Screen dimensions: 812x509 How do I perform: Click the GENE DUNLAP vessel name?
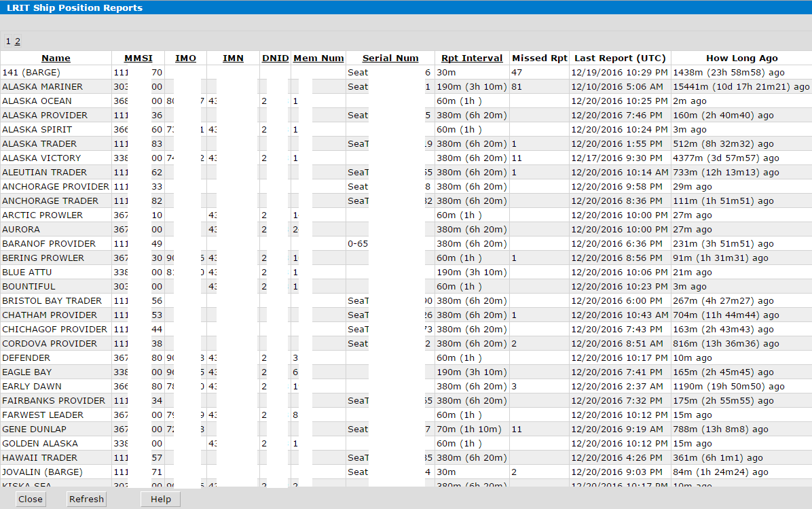click(x=35, y=429)
